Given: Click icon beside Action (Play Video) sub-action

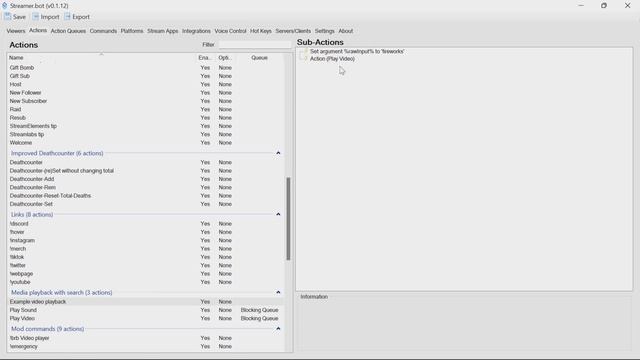Looking at the screenshot, I should click(304, 58).
